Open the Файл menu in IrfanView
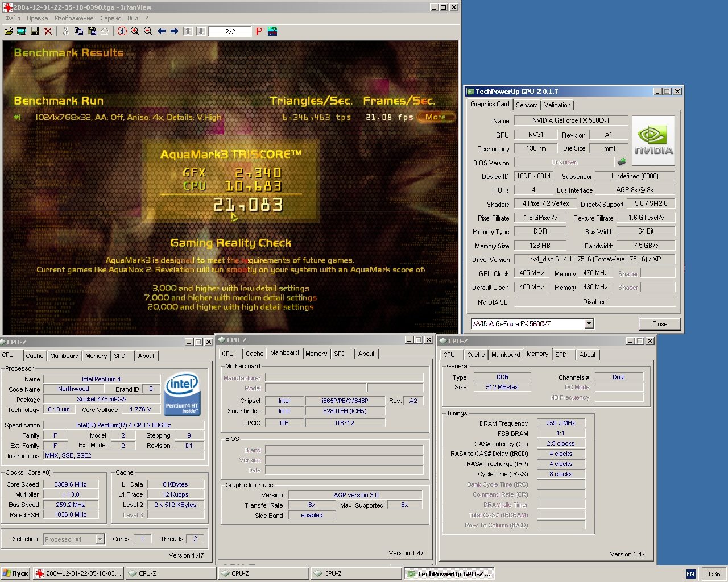Screen dimensions: 728x582 [x=13, y=18]
